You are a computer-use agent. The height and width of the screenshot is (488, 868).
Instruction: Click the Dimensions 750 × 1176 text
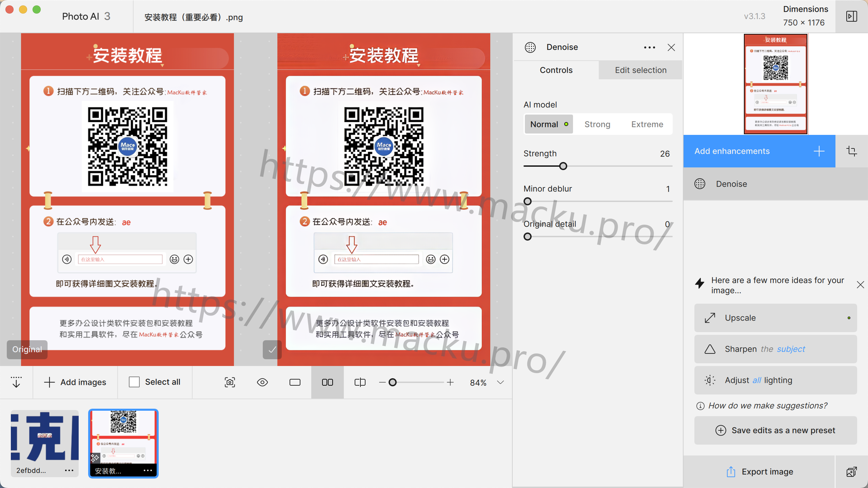pyautogui.click(x=806, y=16)
